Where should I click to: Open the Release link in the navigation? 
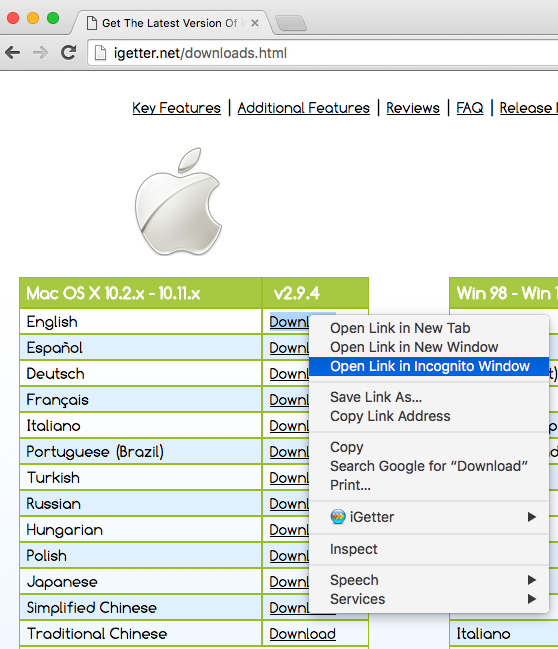528,108
